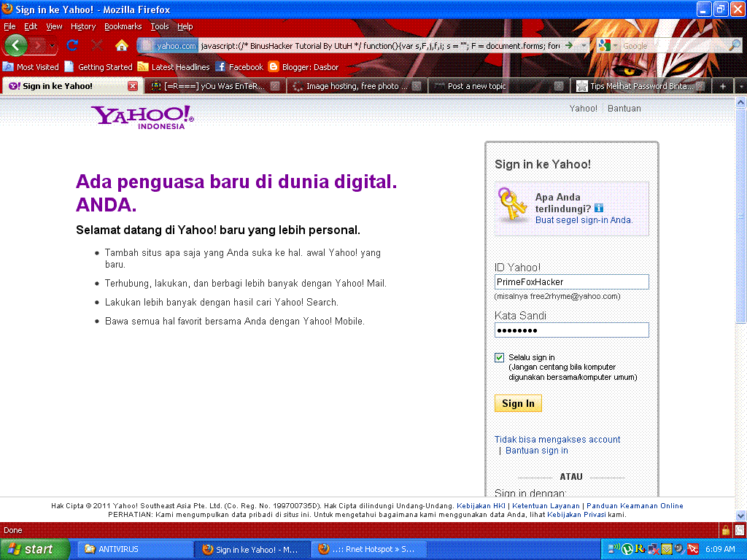Open the Most Visited bookmarks folder
This screenshot has height=560, width=747.
[x=31, y=67]
